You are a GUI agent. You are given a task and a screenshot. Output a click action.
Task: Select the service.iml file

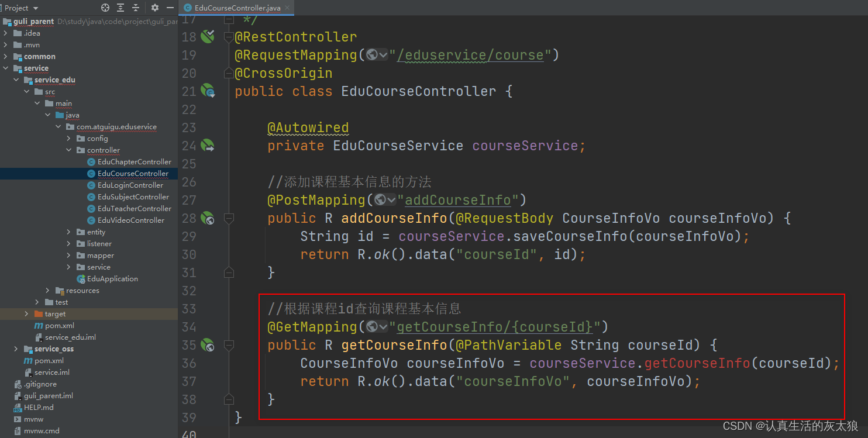click(52, 373)
